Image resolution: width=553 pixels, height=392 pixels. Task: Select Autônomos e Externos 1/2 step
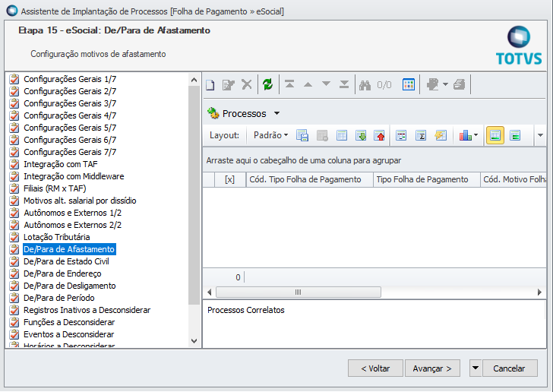[72, 213]
